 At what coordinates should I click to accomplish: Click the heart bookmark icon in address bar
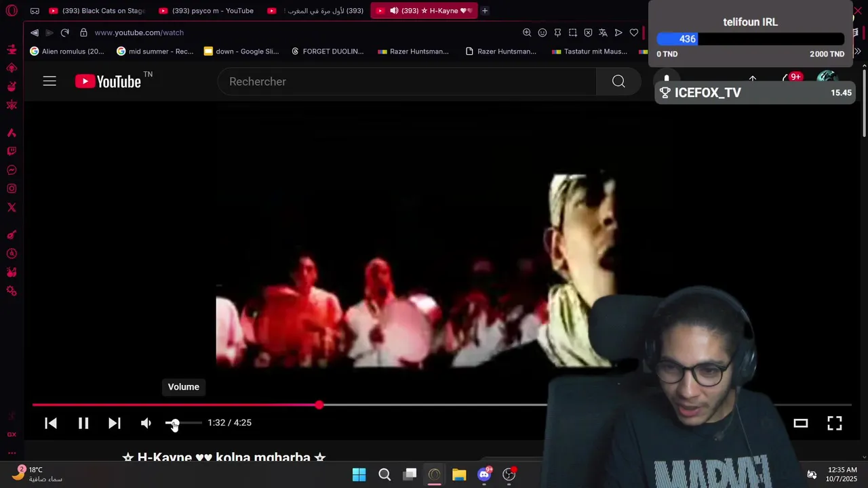[x=634, y=33]
